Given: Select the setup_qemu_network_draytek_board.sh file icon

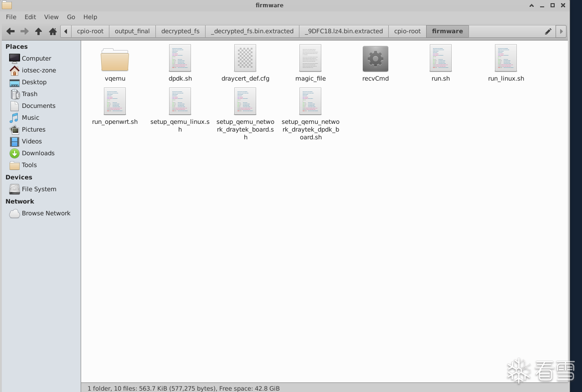Looking at the screenshot, I should point(245,101).
